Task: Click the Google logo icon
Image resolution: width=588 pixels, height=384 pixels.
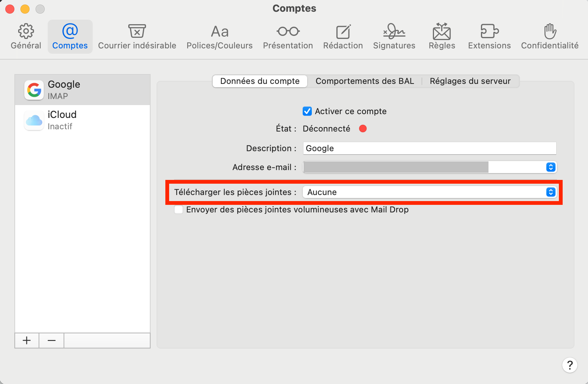Action: [x=34, y=90]
